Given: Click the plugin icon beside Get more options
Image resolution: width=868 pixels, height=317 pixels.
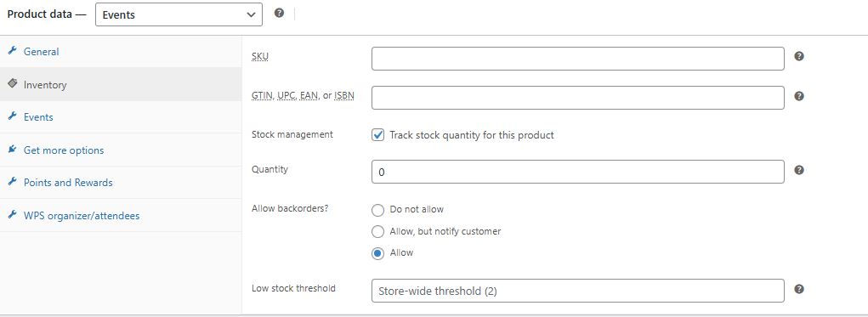Looking at the screenshot, I should pyautogui.click(x=12, y=150).
